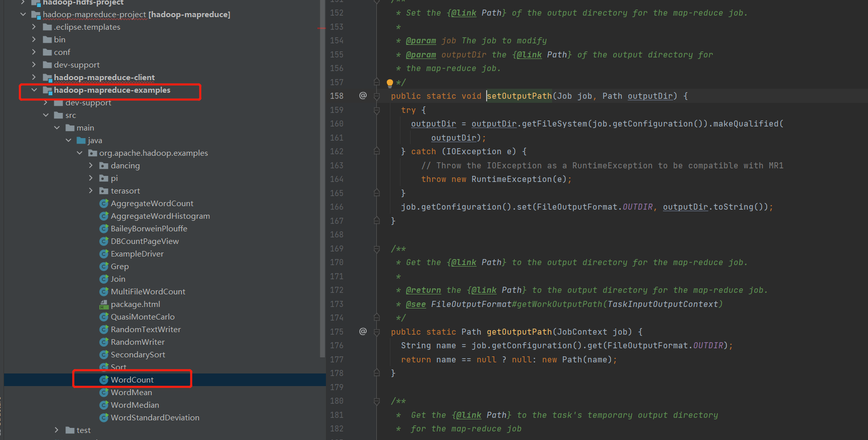Click the RuntimeException on line 164

511,179
